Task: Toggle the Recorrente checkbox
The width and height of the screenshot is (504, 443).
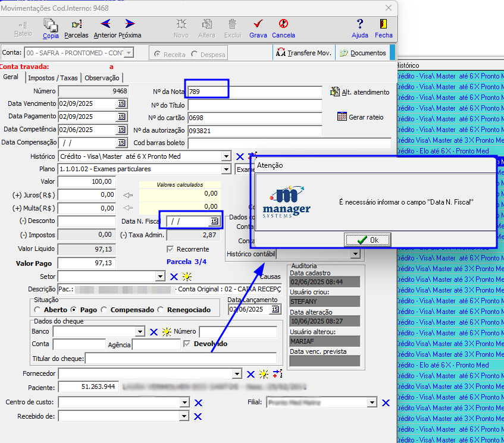Action: point(170,249)
